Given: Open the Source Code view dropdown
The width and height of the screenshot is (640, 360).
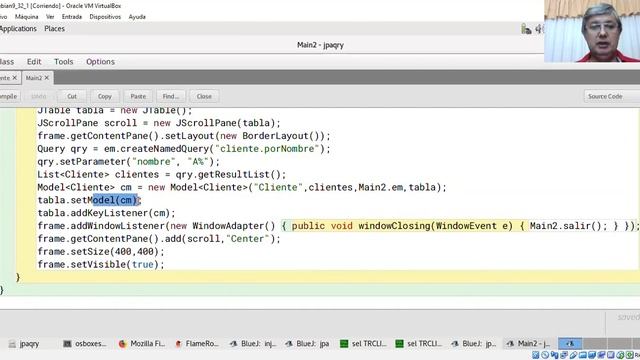Looking at the screenshot, I should click(x=611, y=96).
